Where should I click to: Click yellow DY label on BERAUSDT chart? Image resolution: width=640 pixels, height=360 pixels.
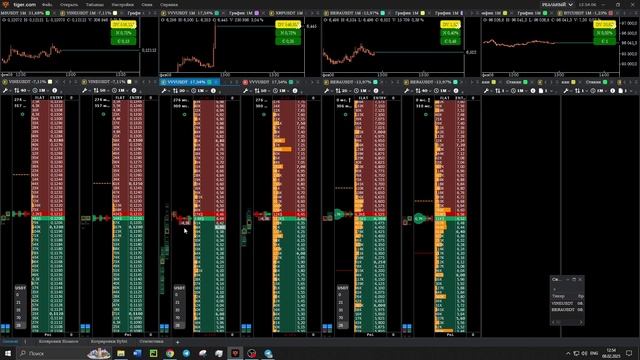click(451, 24)
